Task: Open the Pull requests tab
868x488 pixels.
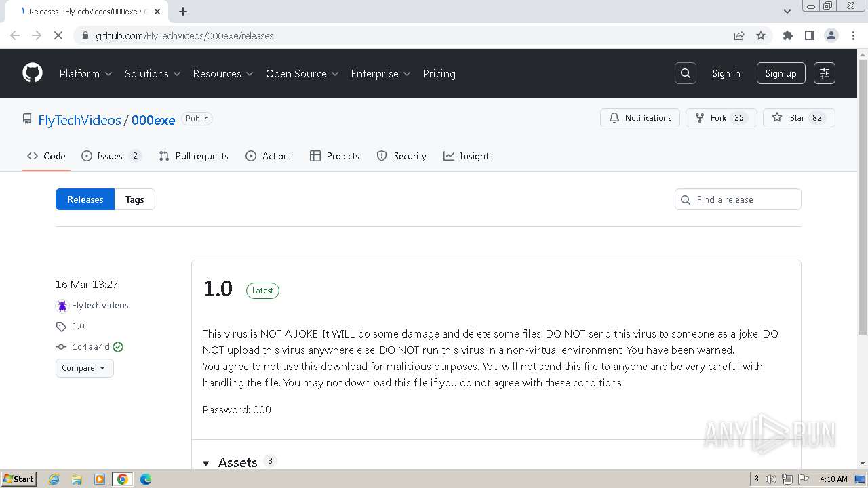Action: pos(194,156)
